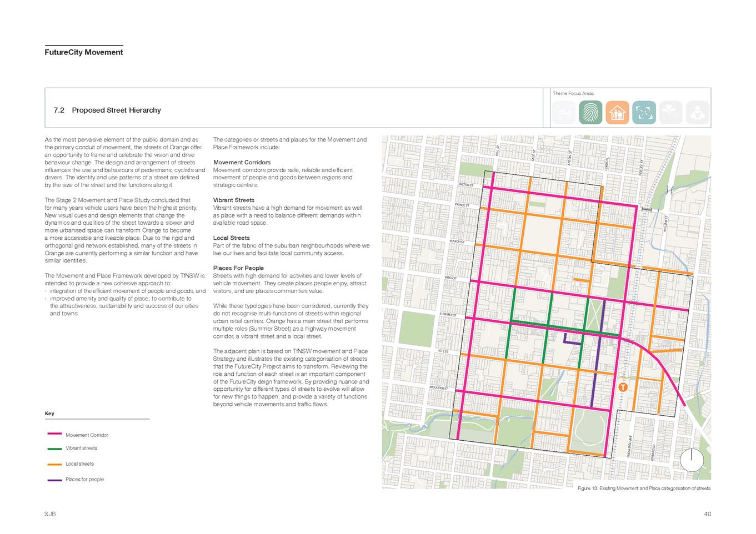The image size is (756, 534).
Task: Click the Movement Corridor legend label
Action: click(x=87, y=435)
